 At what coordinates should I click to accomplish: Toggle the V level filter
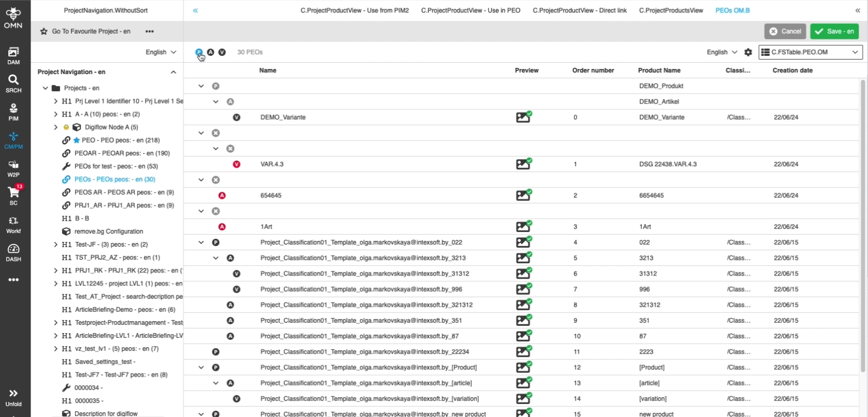(x=222, y=52)
